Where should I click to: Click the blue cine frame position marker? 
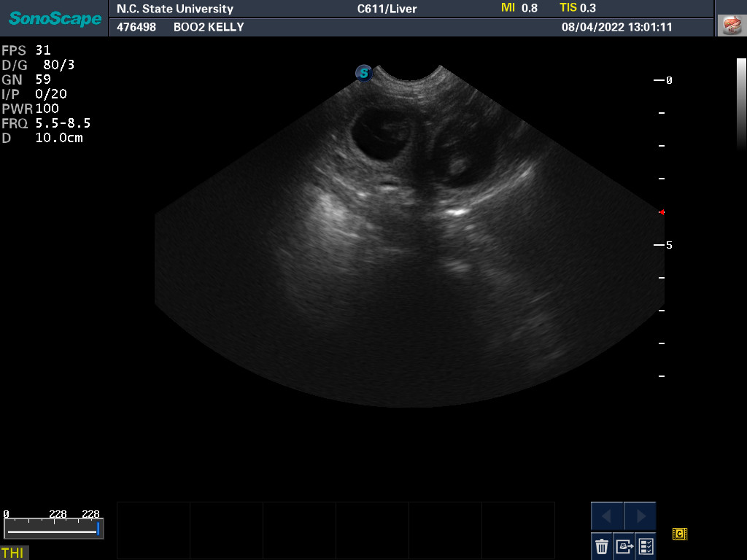98,529
